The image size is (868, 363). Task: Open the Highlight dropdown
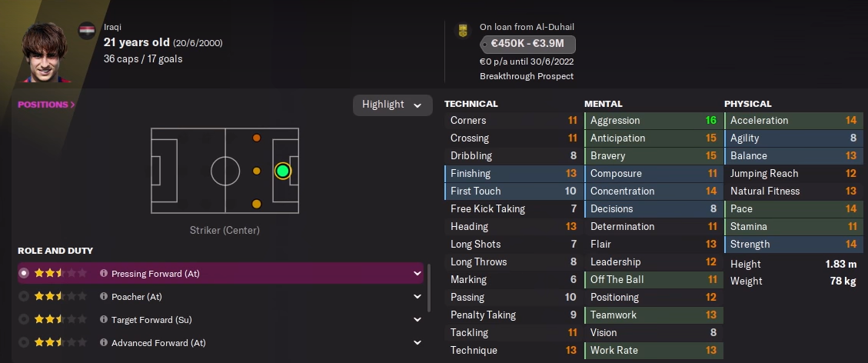point(392,105)
